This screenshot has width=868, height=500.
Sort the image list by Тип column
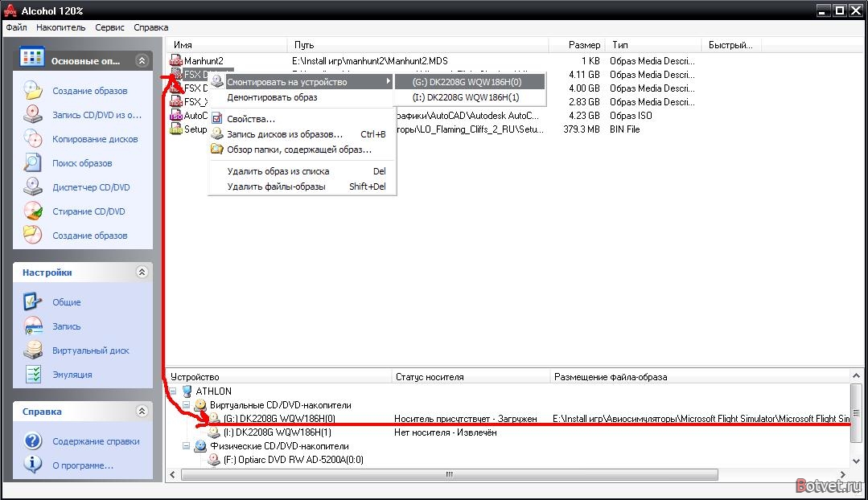(653, 45)
